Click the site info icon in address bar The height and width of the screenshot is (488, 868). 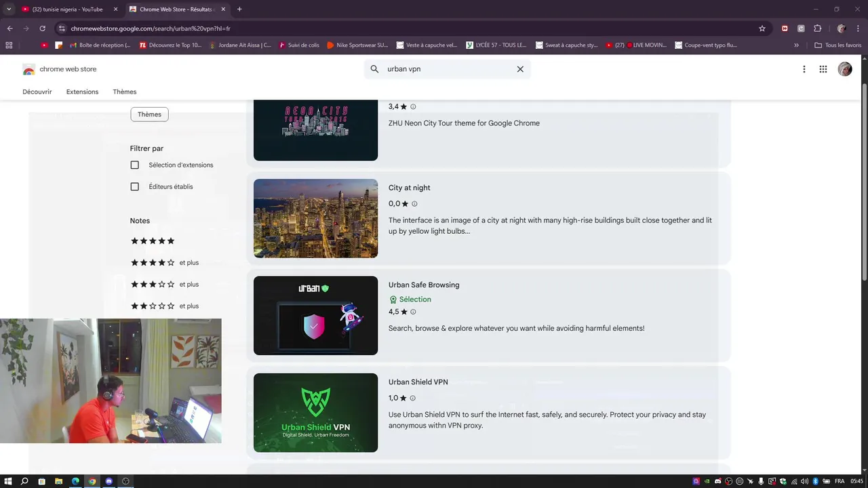click(x=62, y=28)
